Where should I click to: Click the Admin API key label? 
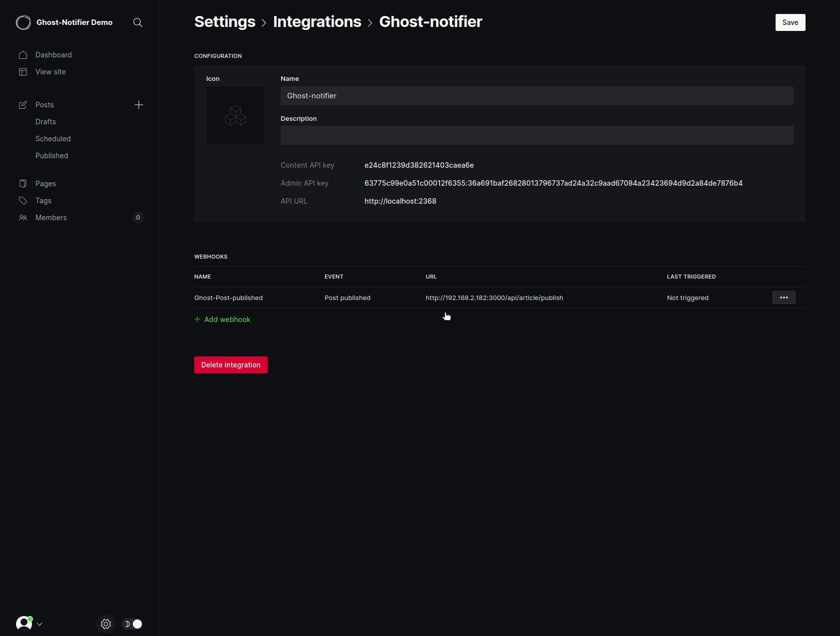click(305, 183)
